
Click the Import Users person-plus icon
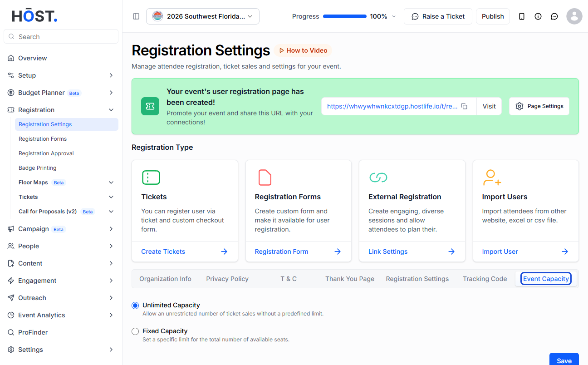(x=492, y=178)
